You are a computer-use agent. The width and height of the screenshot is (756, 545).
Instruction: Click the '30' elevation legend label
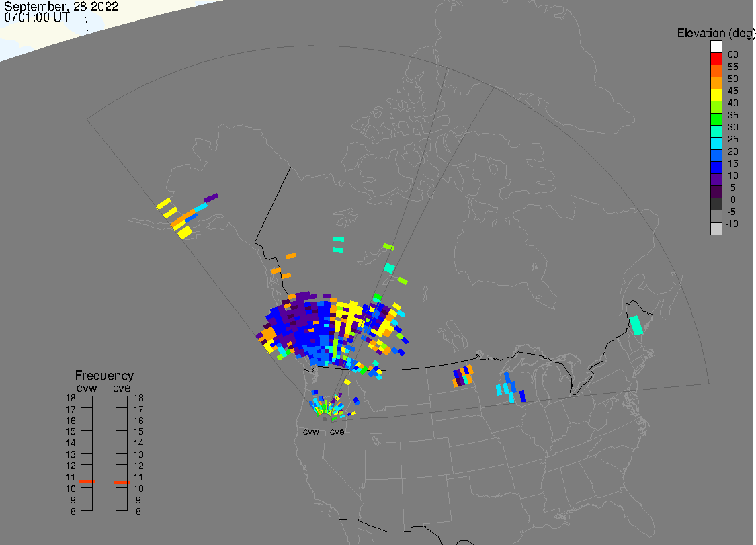[733, 127]
